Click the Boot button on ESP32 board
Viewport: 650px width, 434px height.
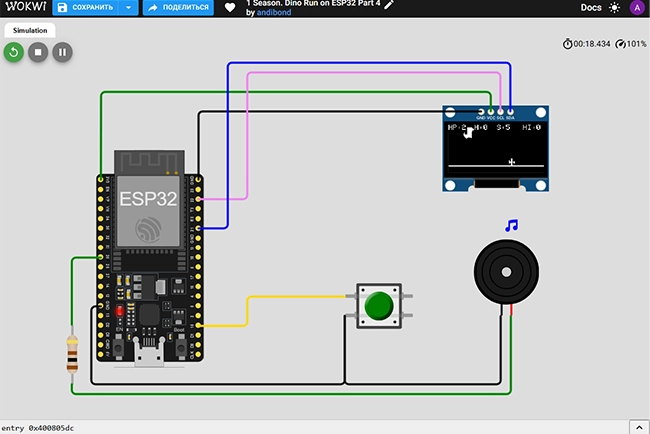pyautogui.click(x=181, y=347)
